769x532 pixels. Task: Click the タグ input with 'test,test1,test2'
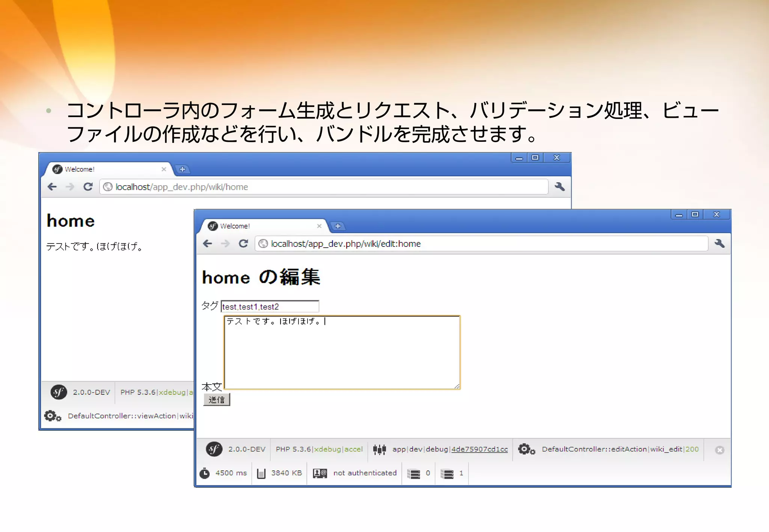point(270,307)
